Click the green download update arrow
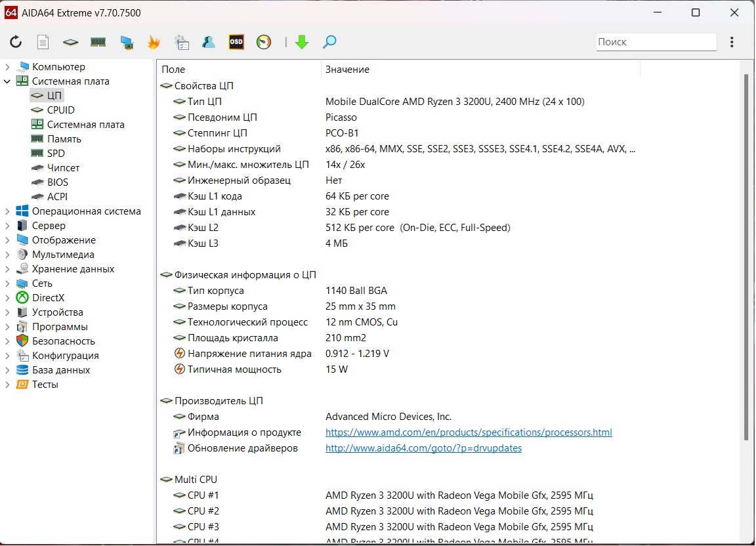756x546 pixels. click(302, 42)
